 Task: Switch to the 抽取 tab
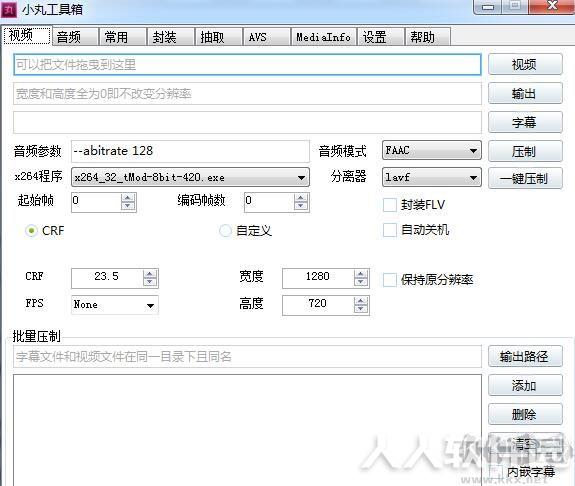coord(219,37)
